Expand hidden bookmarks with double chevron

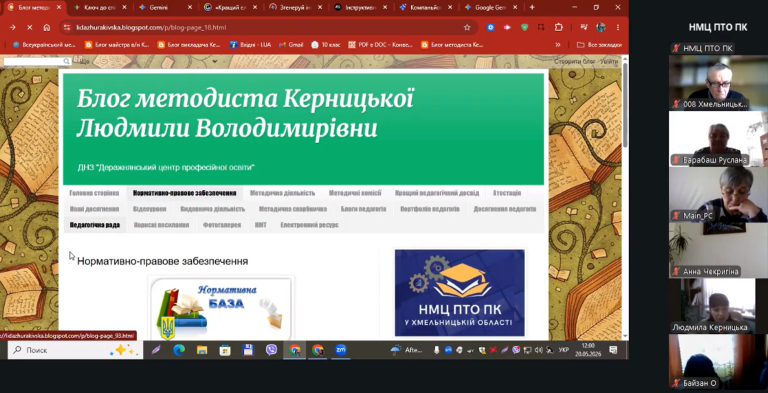(557, 45)
